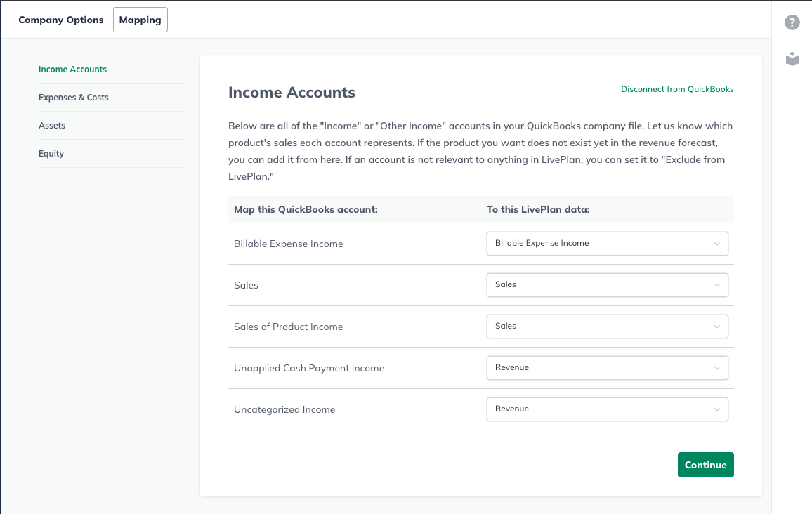Go to Income Accounts section
This screenshot has height=514, width=812.
pos(72,70)
